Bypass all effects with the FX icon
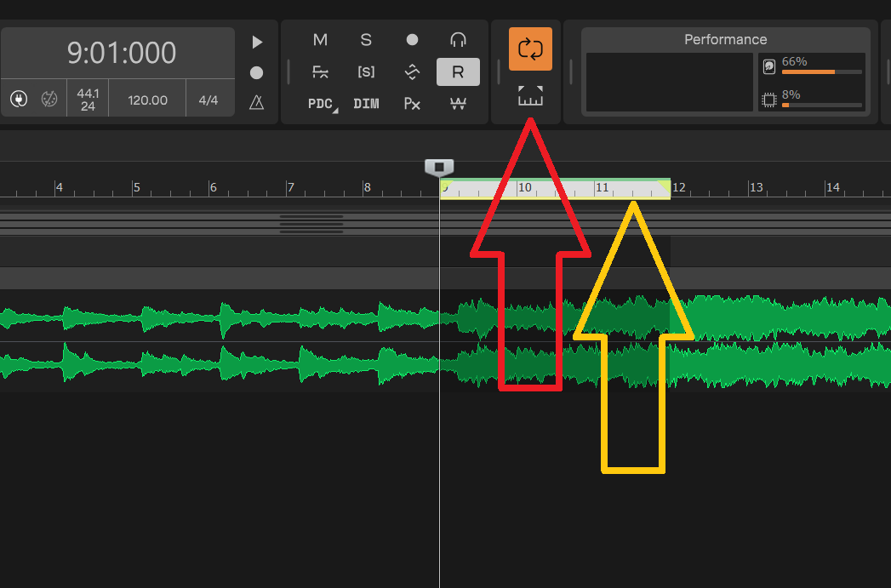This screenshot has height=588, width=891. (320, 72)
